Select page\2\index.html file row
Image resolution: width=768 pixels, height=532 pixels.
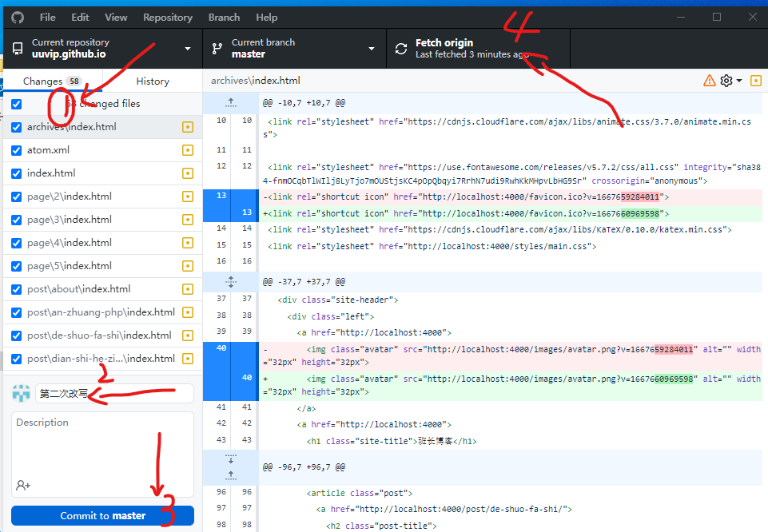pyautogui.click(x=103, y=197)
